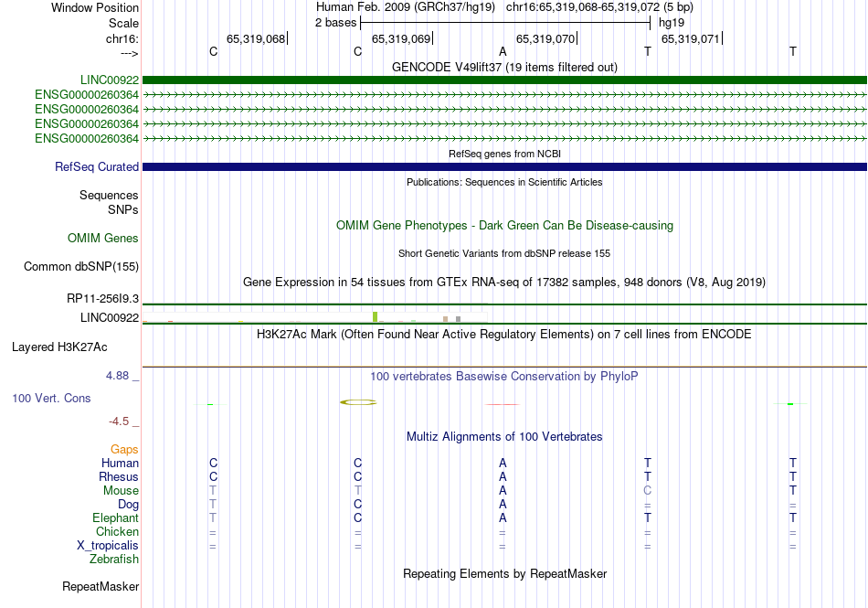This screenshot has height=608, width=868.
Task: Open GTEx Gene Expression in 54 tissues title
Action: pos(504,283)
